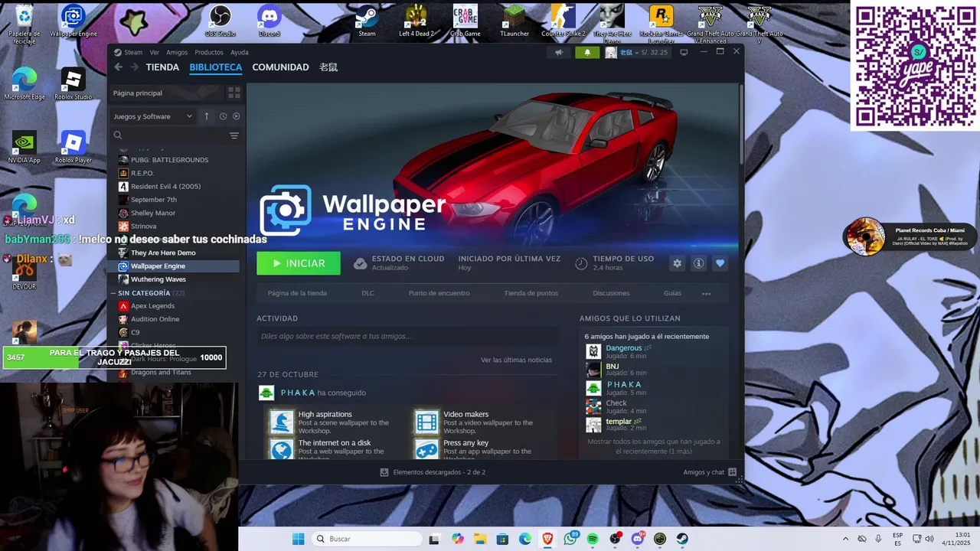Click the taskbar Buscar search box

click(367, 539)
